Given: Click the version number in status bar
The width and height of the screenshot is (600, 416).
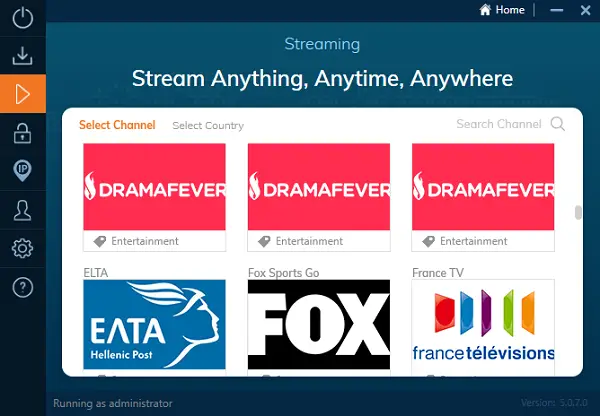Looking at the screenshot, I should pos(554,403).
